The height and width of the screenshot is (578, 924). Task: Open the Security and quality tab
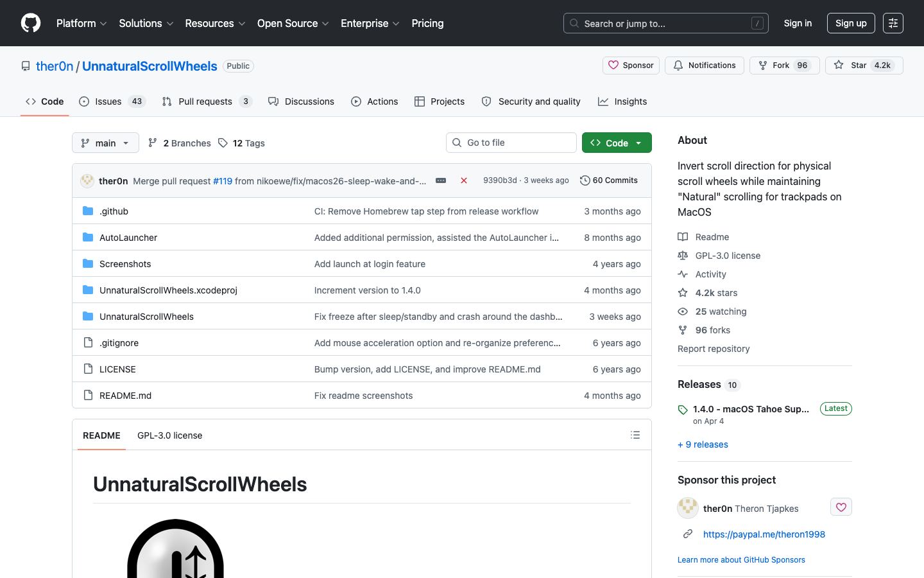531,101
